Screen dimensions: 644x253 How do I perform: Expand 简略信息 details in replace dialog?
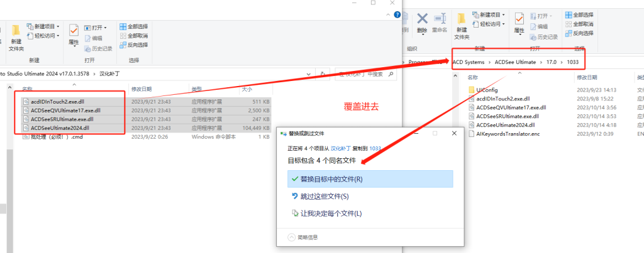click(x=303, y=237)
